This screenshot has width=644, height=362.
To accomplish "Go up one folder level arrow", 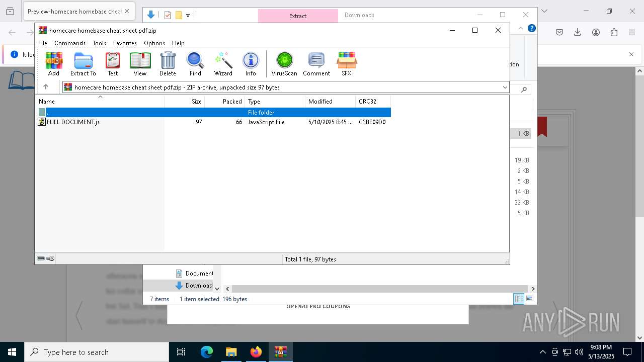I will (x=46, y=87).
